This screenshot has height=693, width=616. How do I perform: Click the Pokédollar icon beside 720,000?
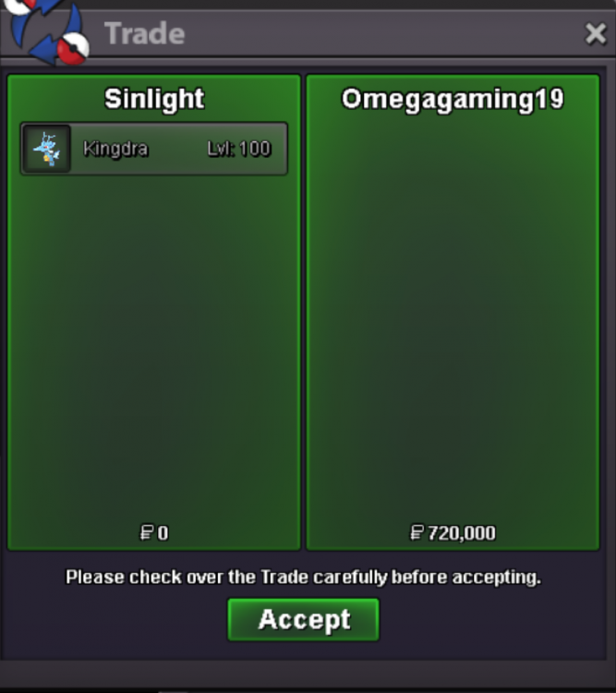pyautogui.click(x=417, y=532)
